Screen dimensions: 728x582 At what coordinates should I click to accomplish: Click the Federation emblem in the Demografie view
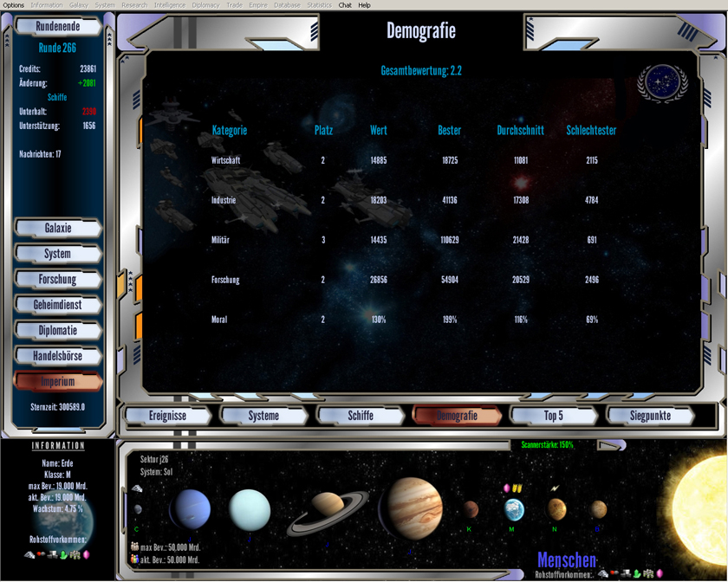click(x=662, y=83)
